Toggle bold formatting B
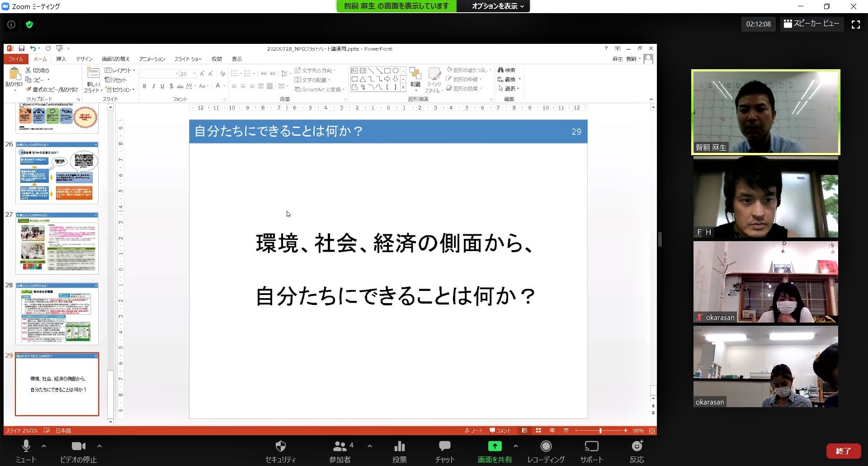868x466 pixels. 144,86
